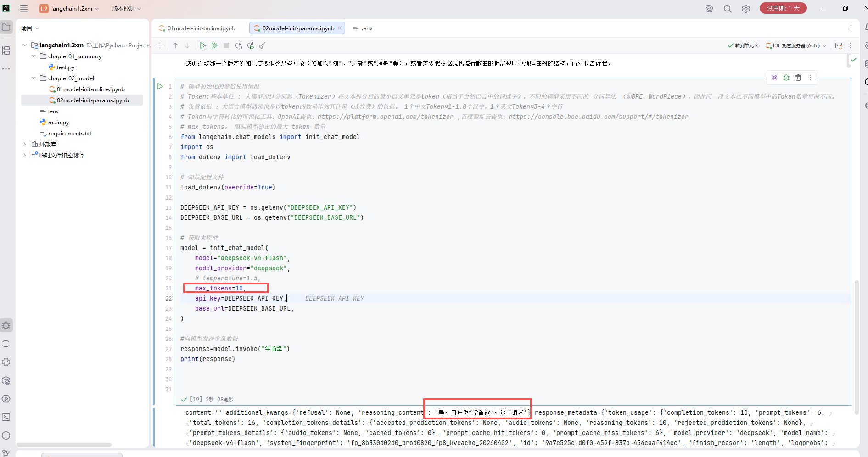Open the console.bce.baidu.com tokenizer link
The image size is (868, 457).
(598, 117)
